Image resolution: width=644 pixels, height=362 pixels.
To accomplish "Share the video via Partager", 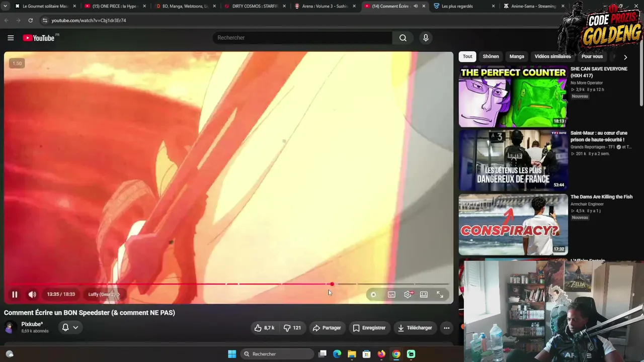I will (327, 328).
